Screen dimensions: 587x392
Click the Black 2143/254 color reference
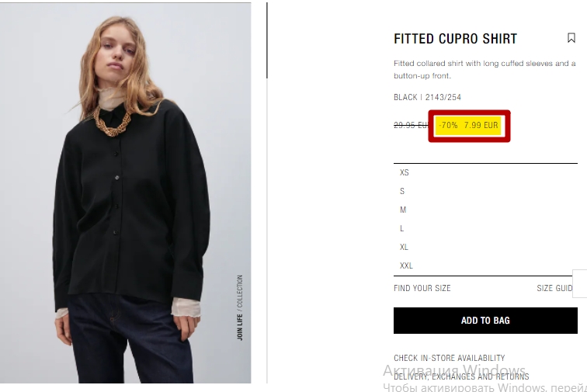(x=427, y=97)
